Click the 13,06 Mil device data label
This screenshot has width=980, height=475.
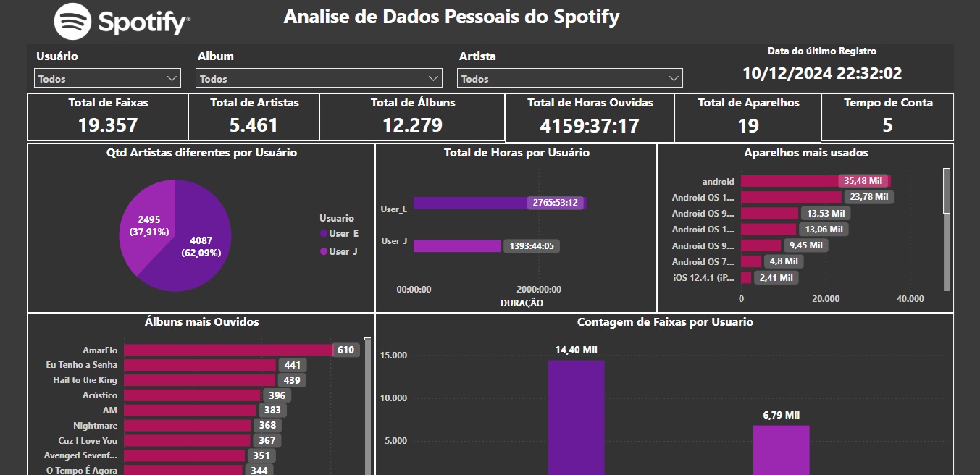(823, 229)
